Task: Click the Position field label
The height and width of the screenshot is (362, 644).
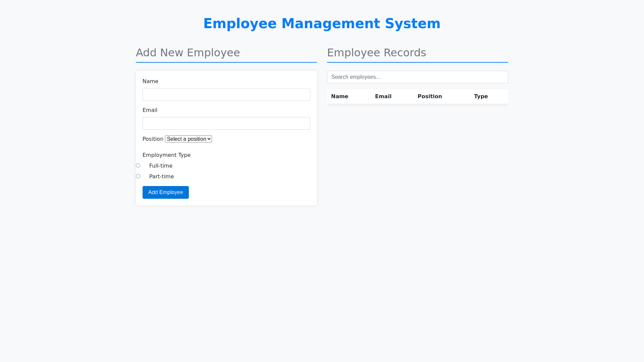Action: (x=153, y=139)
